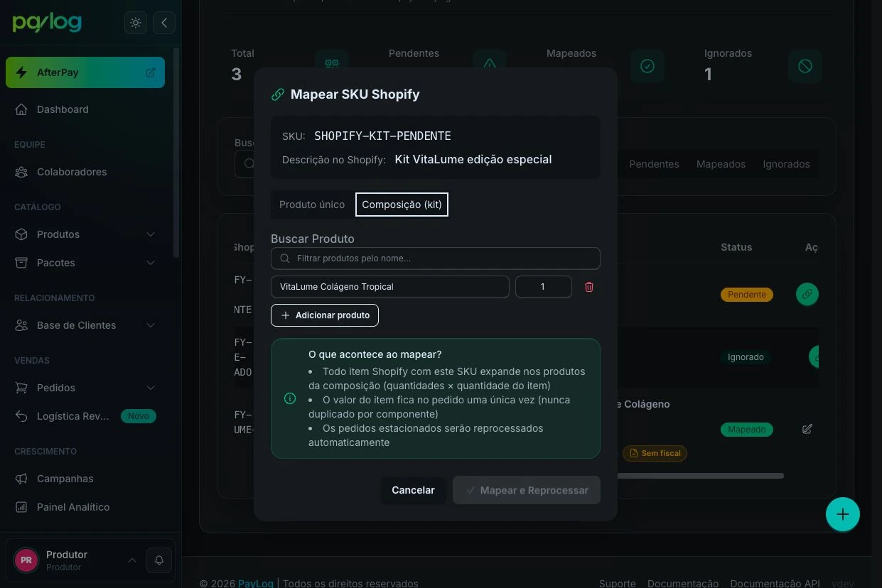
Task: Expand the Pedidos menu chevron
Action: (151, 388)
